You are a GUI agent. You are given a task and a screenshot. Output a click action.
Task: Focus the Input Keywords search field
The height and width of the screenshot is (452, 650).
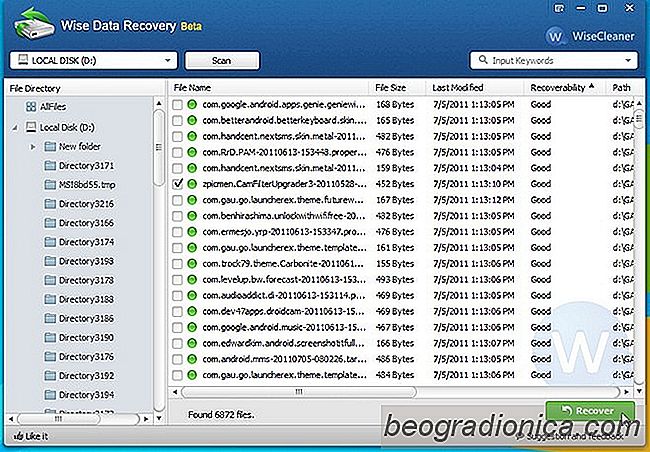click(x=553, y=61)
